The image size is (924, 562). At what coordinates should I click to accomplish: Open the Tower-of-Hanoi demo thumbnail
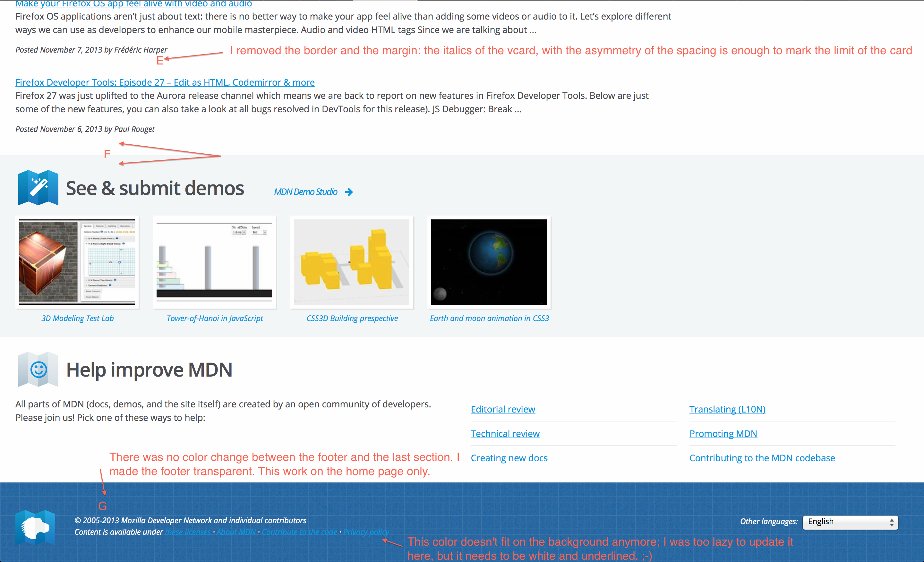(x=214, y=262)
